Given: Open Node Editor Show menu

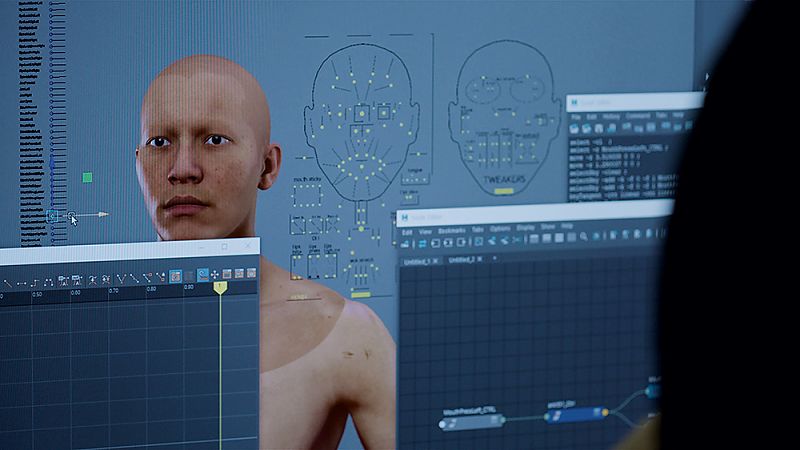Looking at the screenshot, I should (x=547, y=227).
